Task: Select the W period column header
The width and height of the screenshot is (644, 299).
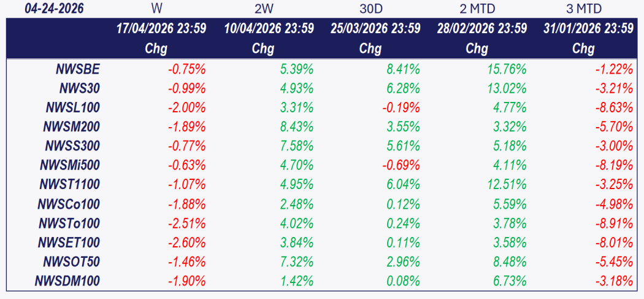Action: click(156, 9)
